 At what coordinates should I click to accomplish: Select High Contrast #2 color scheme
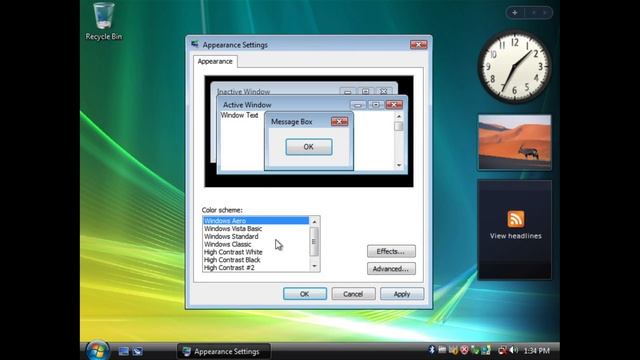point(256,268)
